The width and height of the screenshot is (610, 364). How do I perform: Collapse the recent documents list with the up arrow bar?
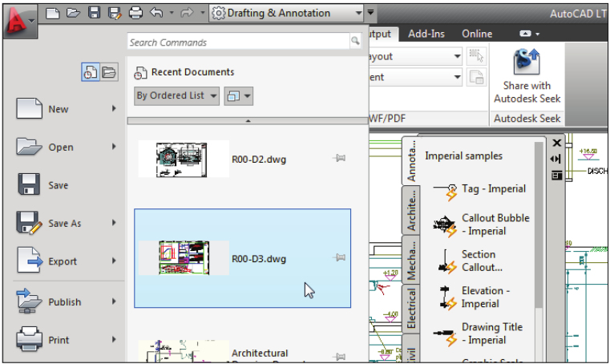pos(248,121)
